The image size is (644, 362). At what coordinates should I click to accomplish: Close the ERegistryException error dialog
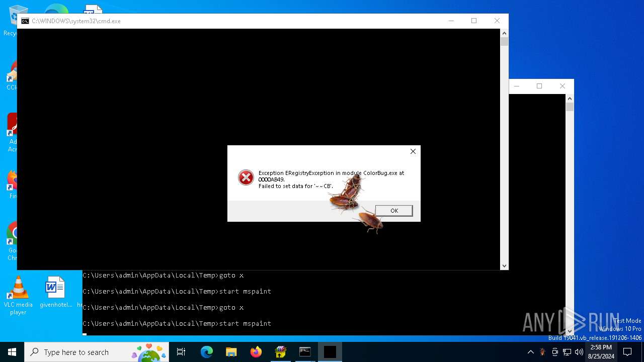click(x=413, y=151)
